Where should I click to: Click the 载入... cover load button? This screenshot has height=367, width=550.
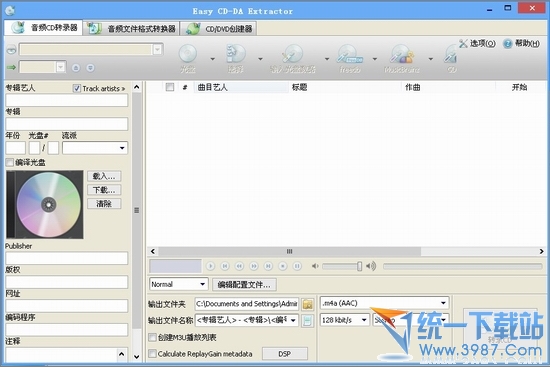[104, 176]
